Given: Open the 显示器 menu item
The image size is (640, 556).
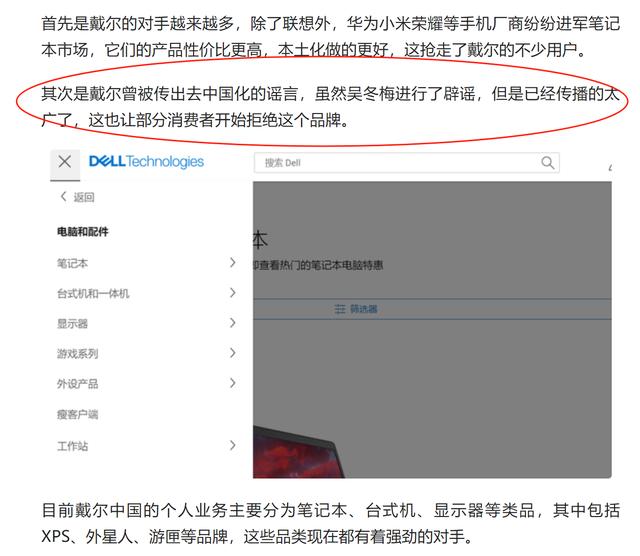Looking at the screenshot, I should 72,324.
